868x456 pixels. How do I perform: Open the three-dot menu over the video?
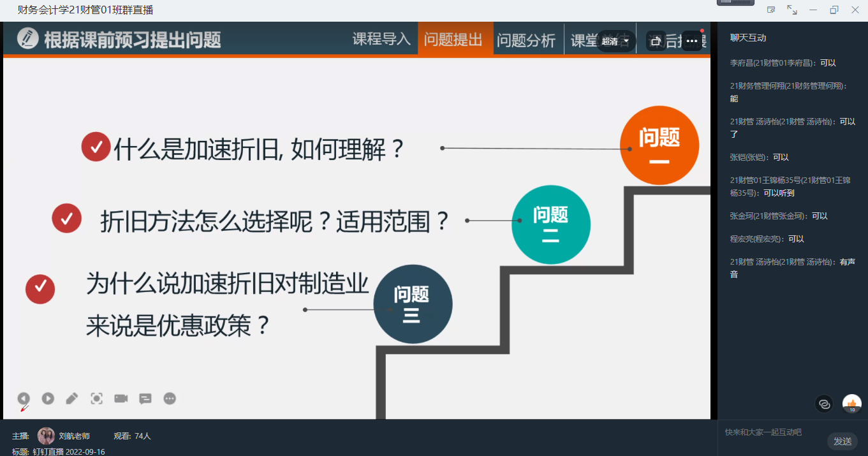pyautogui.click(x=692, y=41)
